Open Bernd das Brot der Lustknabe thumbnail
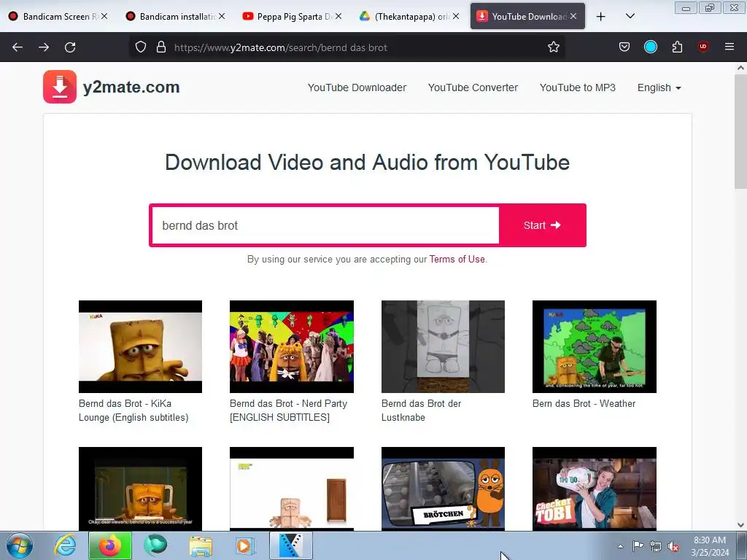747x560 pixels. point(443,346)
